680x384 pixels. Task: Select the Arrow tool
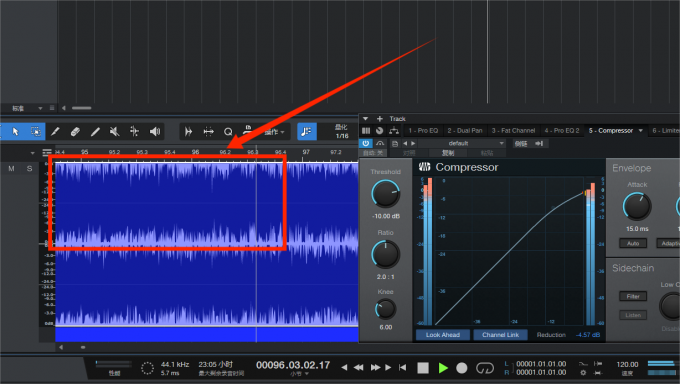16,131
